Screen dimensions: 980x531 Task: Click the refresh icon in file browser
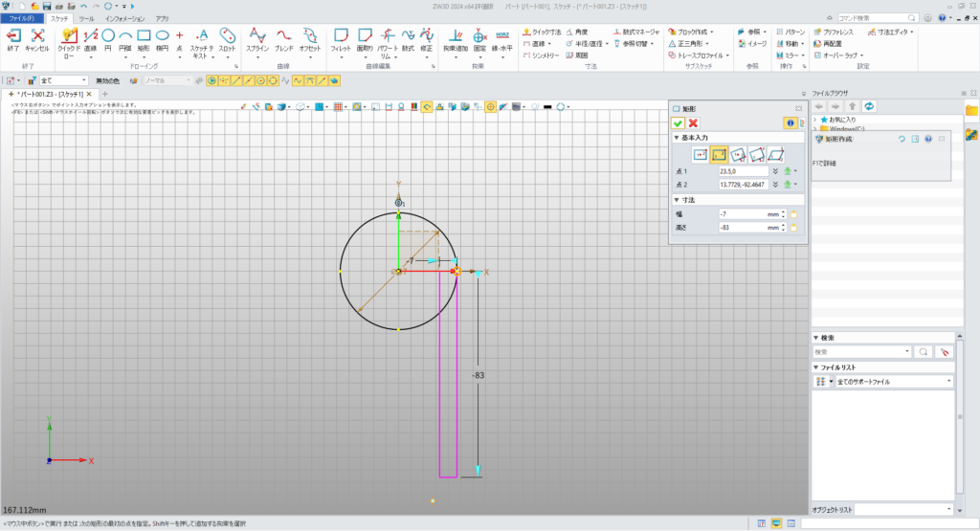click(868, 105)
